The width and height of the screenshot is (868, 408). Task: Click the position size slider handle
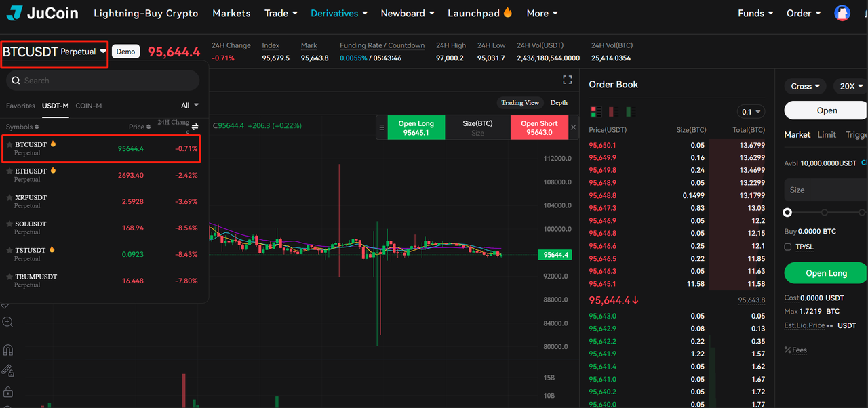point(787,212)
